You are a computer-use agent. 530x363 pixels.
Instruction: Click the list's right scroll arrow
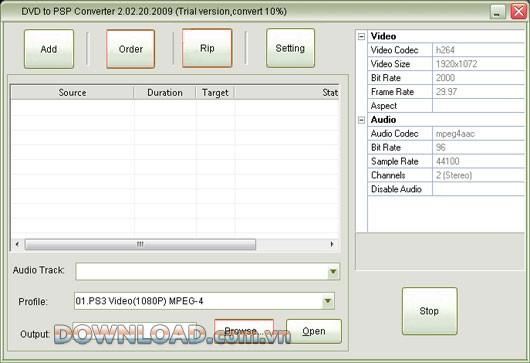(332, 244)
